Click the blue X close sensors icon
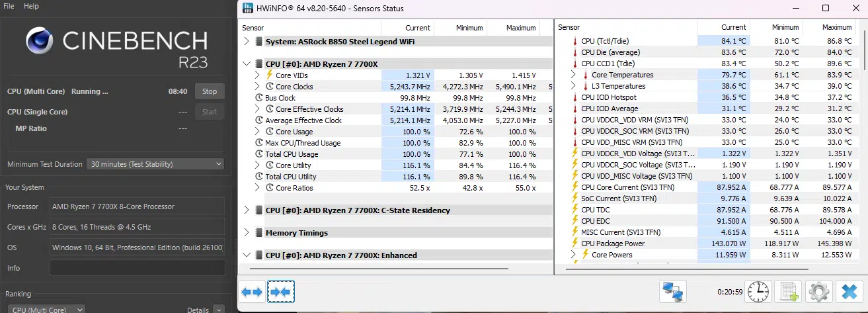Image resolution: width=868 pixels, height=313 pixels. point(848,291)
